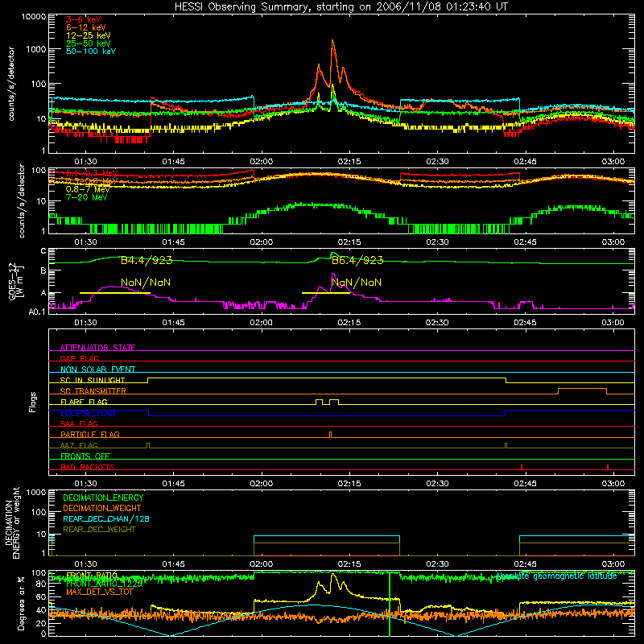This screenshot has height=644, width=644.
Task: Select the GAP_FLAG label
Action: (79, 358)
